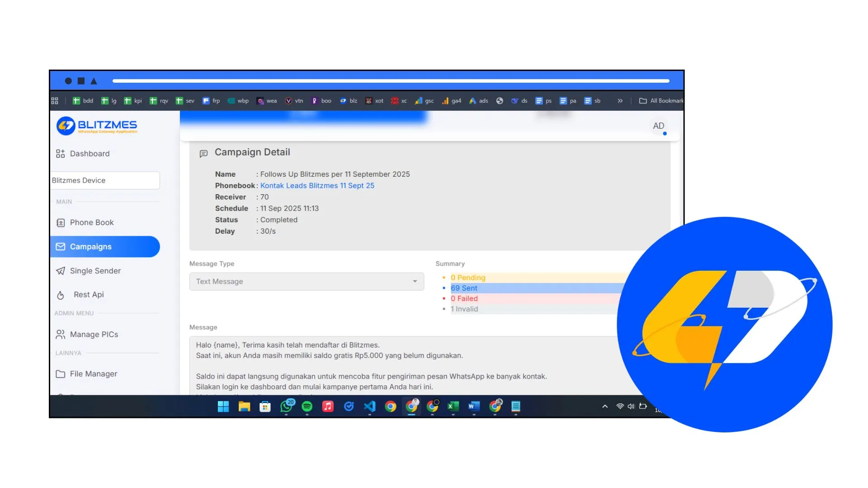868x488 pixels.
Task: Open the gsc bookmark
Action: point(425,101)
